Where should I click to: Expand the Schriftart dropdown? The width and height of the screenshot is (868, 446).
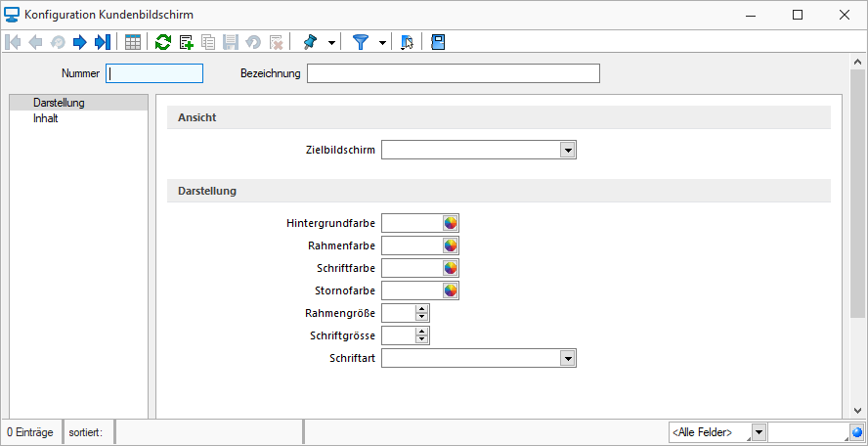(567, 358)
